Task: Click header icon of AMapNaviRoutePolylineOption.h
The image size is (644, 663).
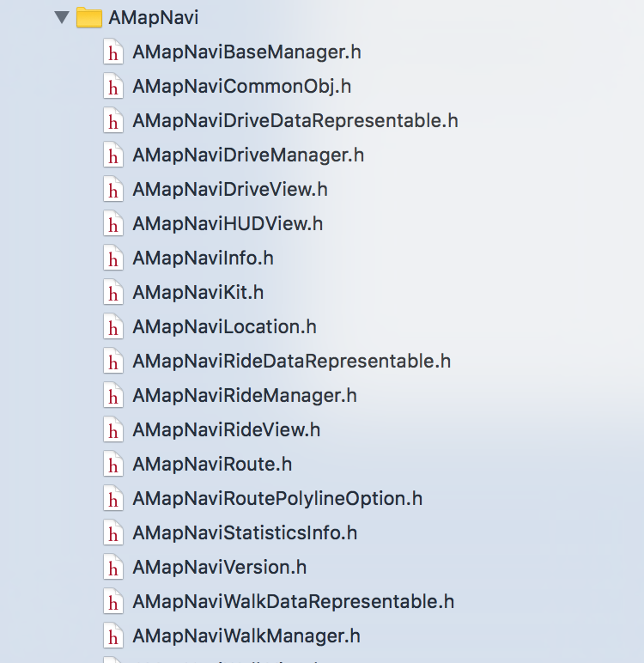Action: tap(112, 498)
